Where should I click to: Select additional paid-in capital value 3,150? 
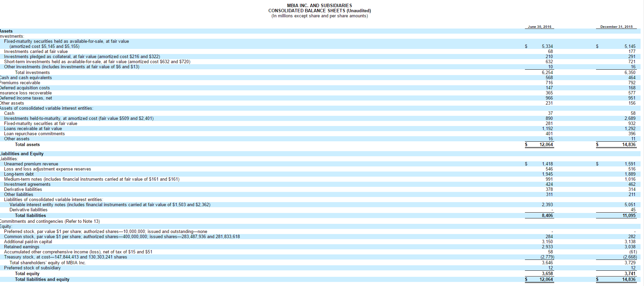pos(547,242)
